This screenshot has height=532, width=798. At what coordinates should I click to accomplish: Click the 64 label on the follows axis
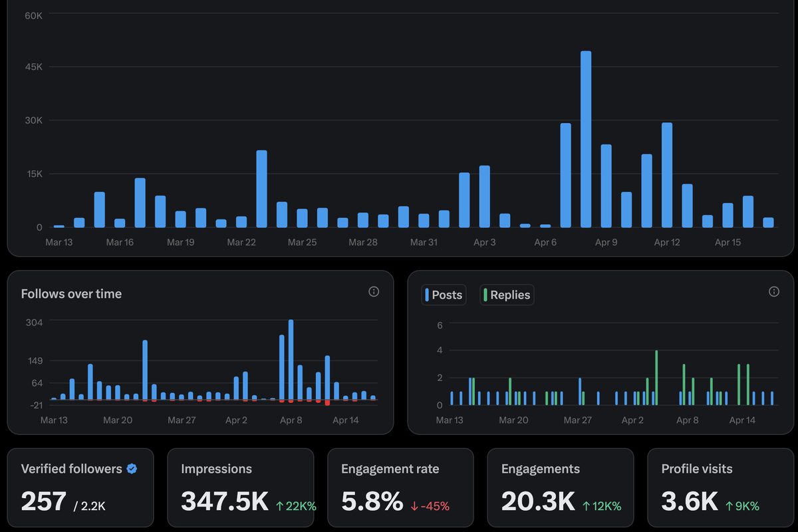[x=37, y=383]
